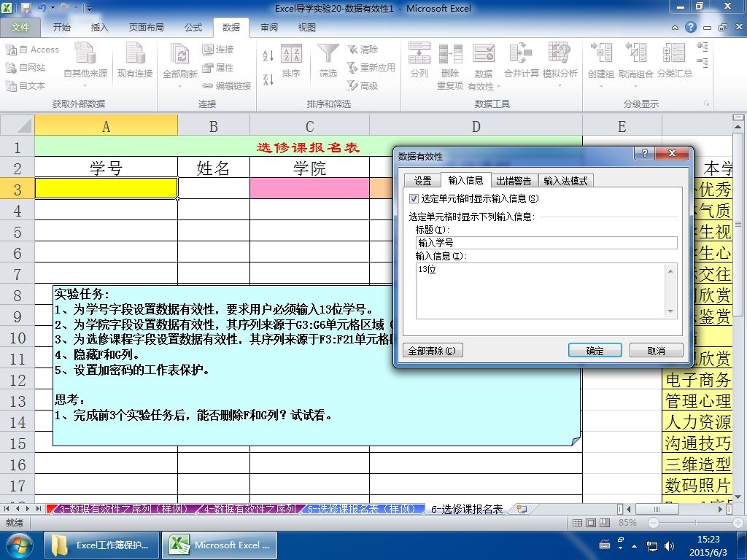Image resolution: width=747 pixels, height=560 pixels.
Task: Expand What-If Analysis (模拟分析) dropdown
Action: tap(560, 86)
